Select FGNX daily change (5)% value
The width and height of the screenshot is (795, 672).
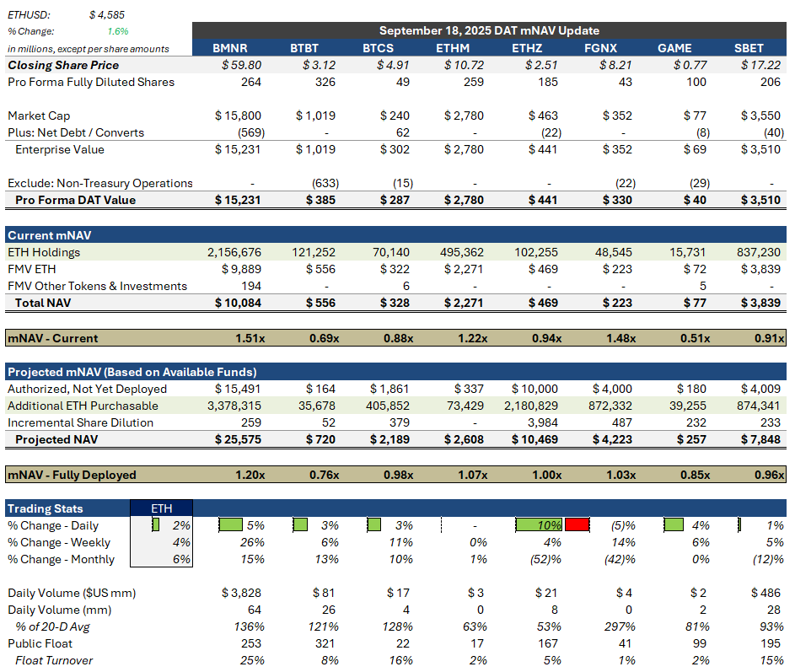(x=623, y=525)
